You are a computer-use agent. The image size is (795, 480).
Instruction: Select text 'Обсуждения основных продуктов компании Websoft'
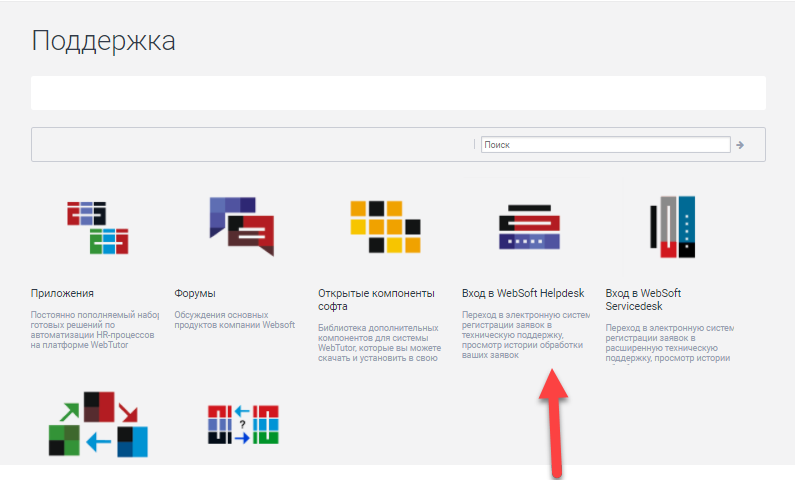point(234,320)
